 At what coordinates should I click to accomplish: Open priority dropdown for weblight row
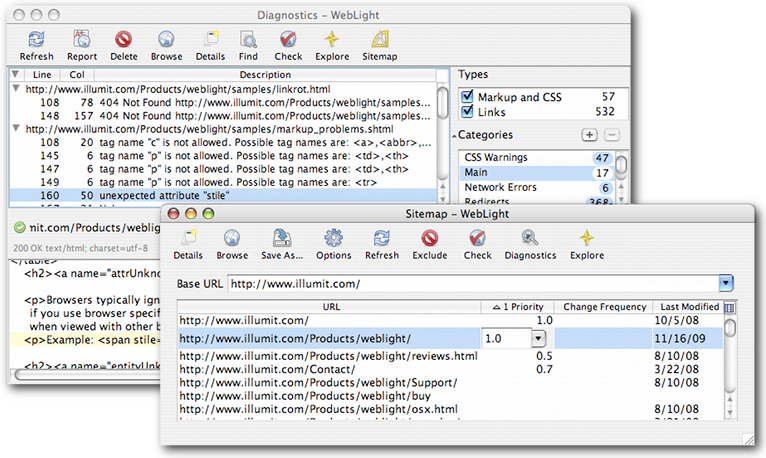(538, 338)
